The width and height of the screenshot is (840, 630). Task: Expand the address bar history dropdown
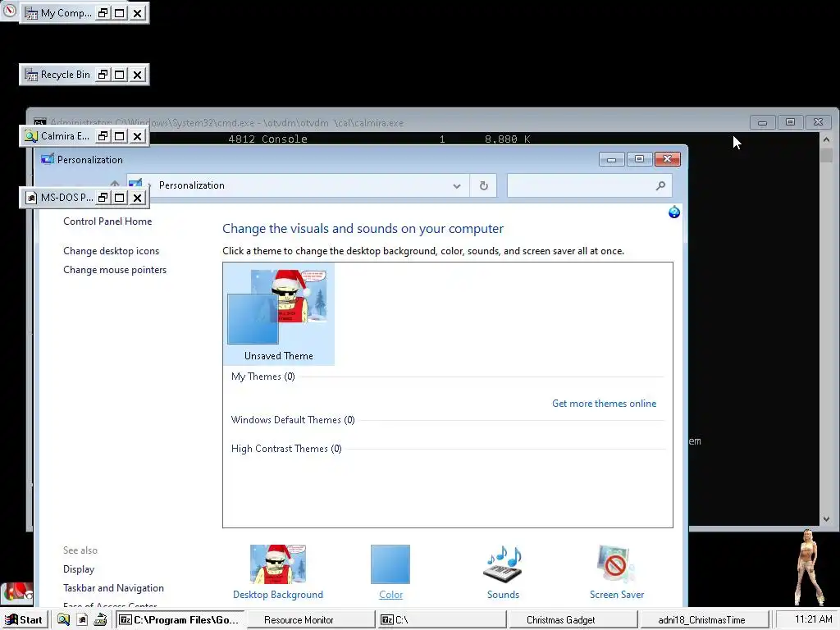[x=456, y=186]
